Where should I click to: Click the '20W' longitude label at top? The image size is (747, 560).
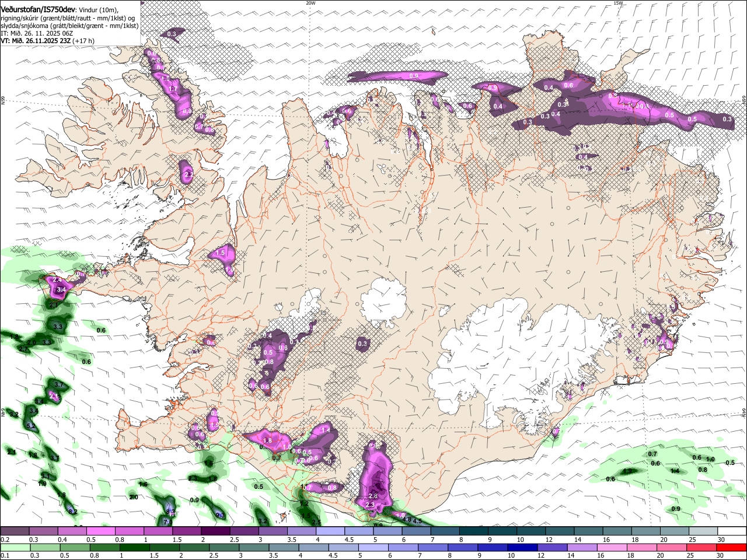(x=310, y=3)
